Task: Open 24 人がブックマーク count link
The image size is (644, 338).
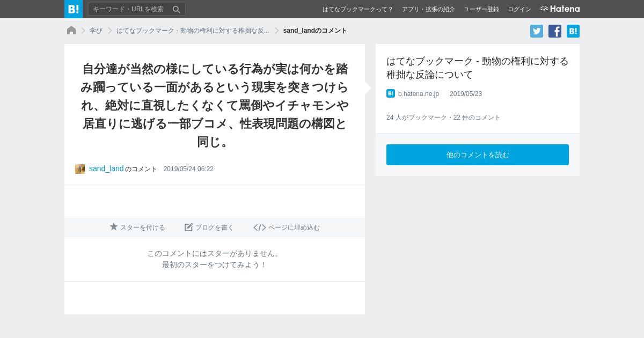Action: [x=416, y=117]
